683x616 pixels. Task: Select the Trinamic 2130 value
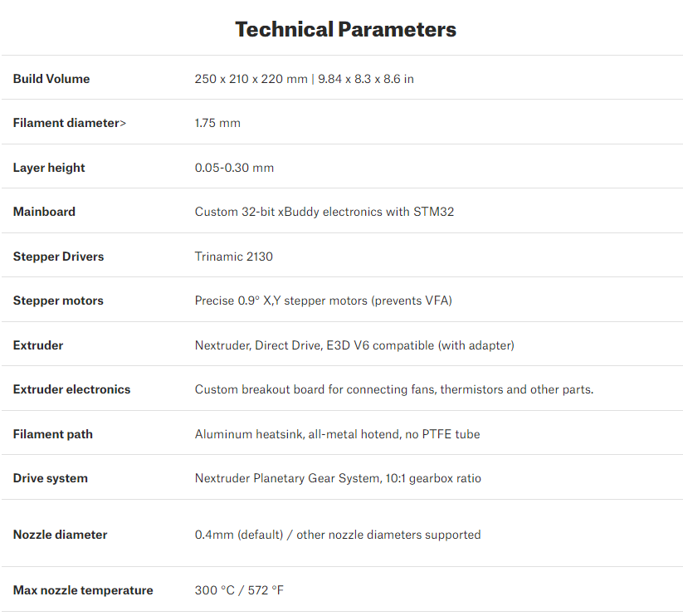pyautogui.click(x=233, y=257)
